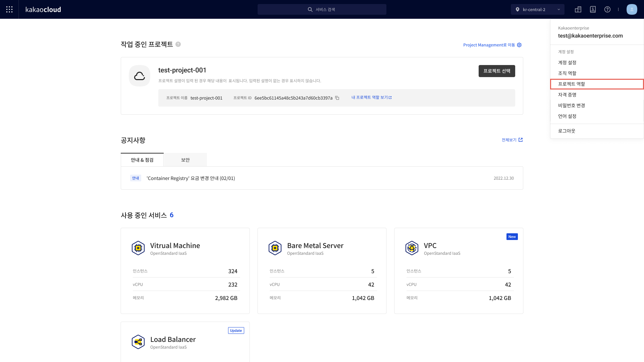
Task: Click Vitrual Machine memory 2,982 GB
Action: pyautogui.click(x=226, y=298)
